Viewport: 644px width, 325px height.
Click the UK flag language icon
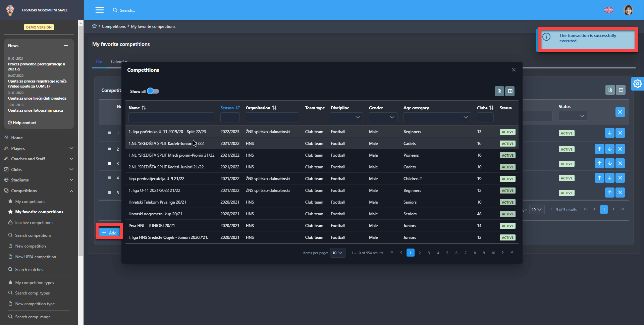click(608, 10)
